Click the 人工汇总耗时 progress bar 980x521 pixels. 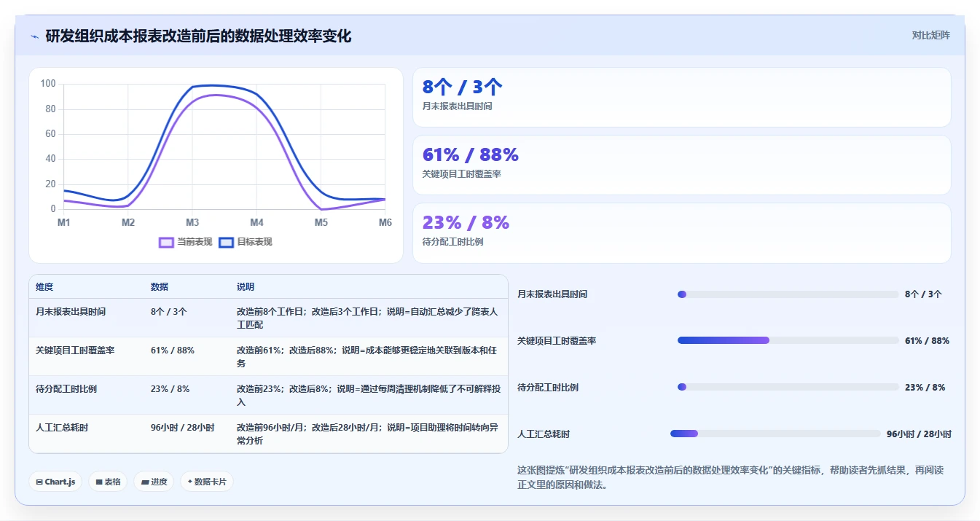(775, 434)
